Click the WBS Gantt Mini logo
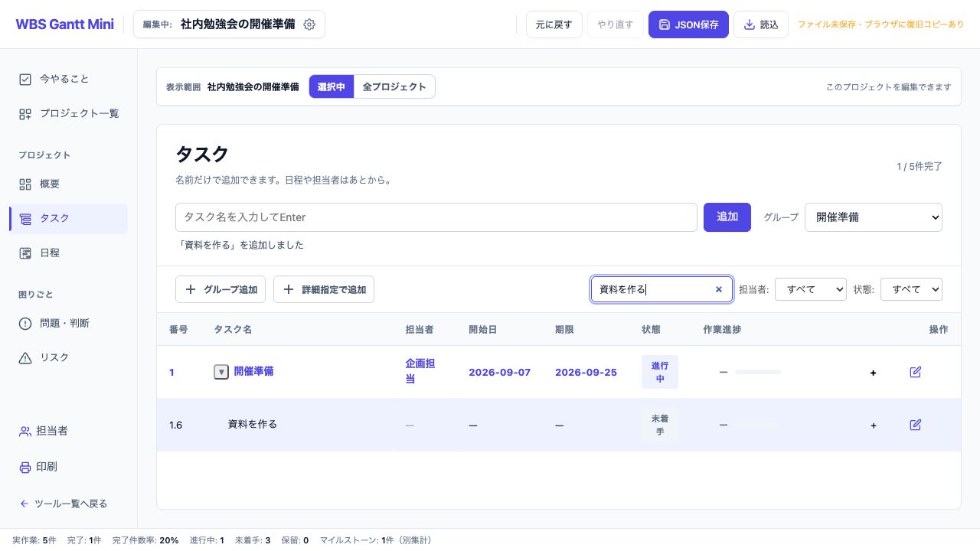This screenshot has height=551, width=980. [65, 24]
